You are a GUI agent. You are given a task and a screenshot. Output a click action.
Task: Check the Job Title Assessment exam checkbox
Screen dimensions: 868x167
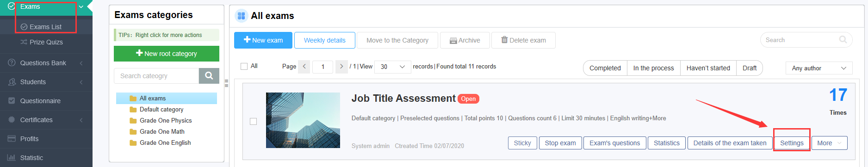click(253, 121)
